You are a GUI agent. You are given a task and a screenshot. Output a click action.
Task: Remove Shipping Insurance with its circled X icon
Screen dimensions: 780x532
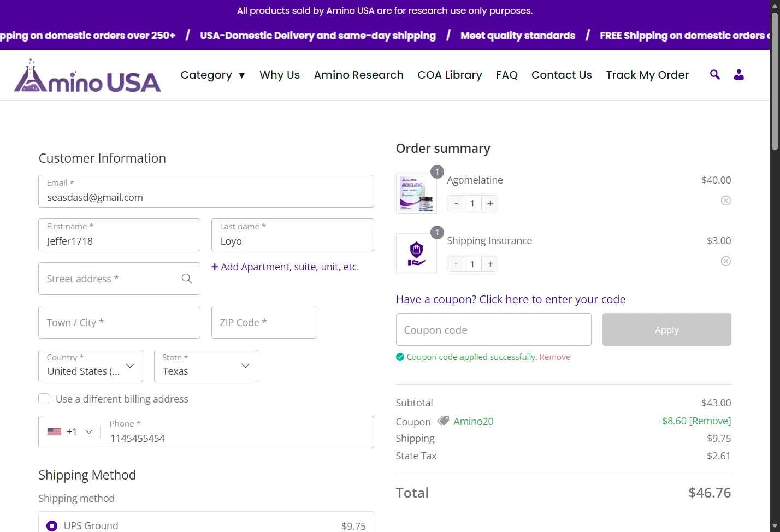(726, 261)
